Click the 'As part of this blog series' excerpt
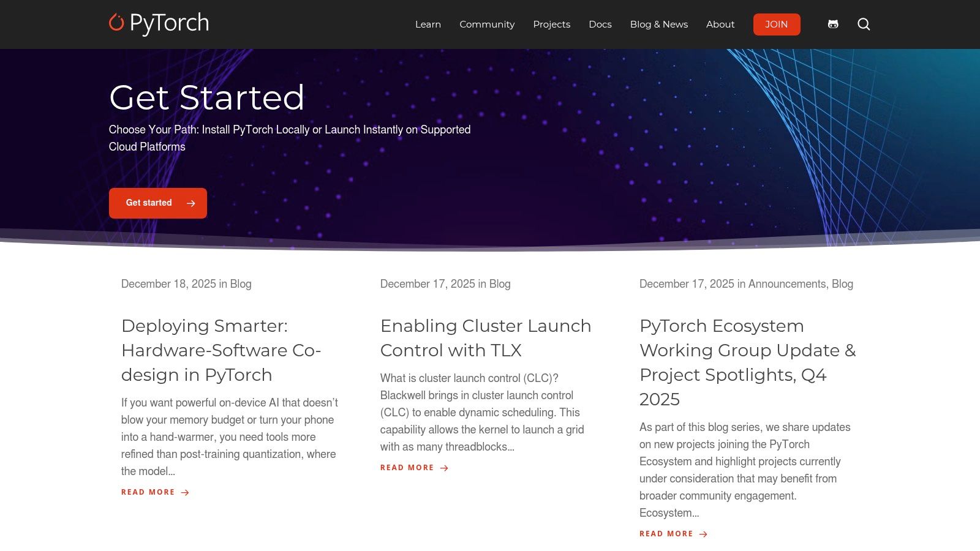This screenshot has height=551, width=980. click(745, 470)
